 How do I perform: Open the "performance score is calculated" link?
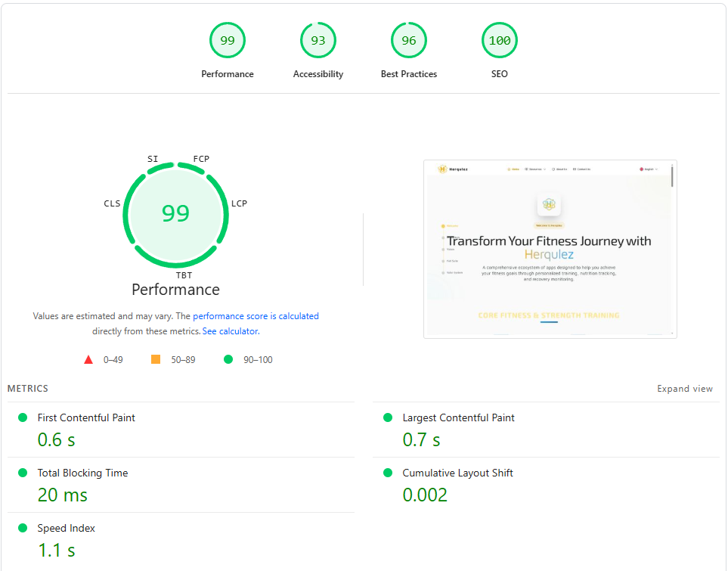pos(256,316)
